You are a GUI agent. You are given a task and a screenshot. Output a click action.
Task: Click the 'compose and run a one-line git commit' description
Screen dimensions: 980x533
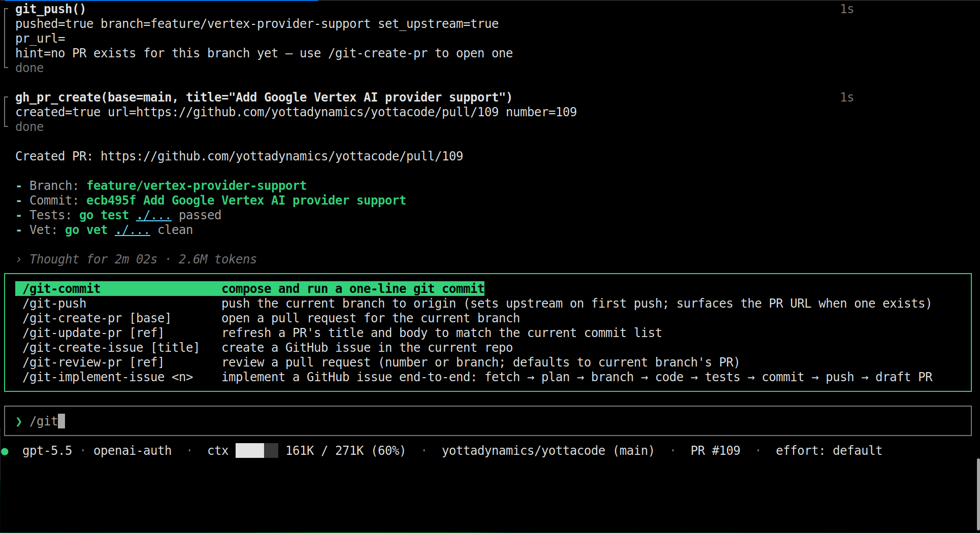[353, 289]
